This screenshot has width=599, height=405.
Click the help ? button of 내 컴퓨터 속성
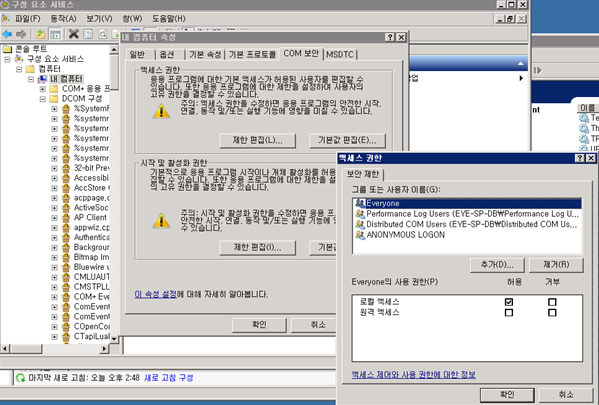click(390, 37)
